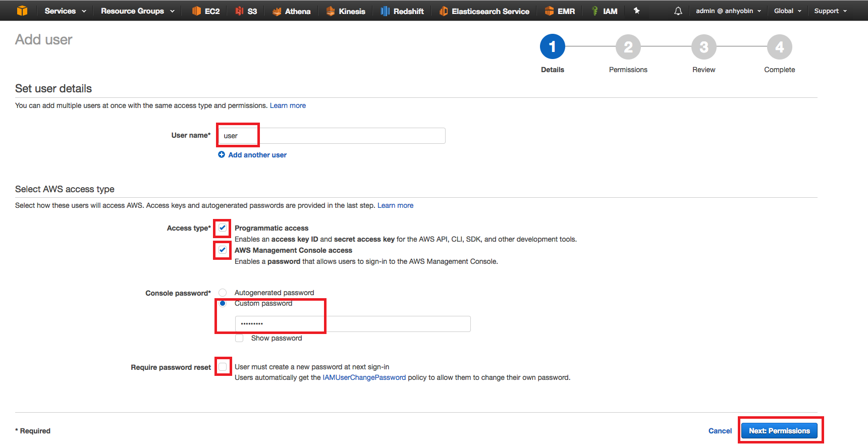
Task: Select the Autogenerated password radio option
Action: point(223,293)
